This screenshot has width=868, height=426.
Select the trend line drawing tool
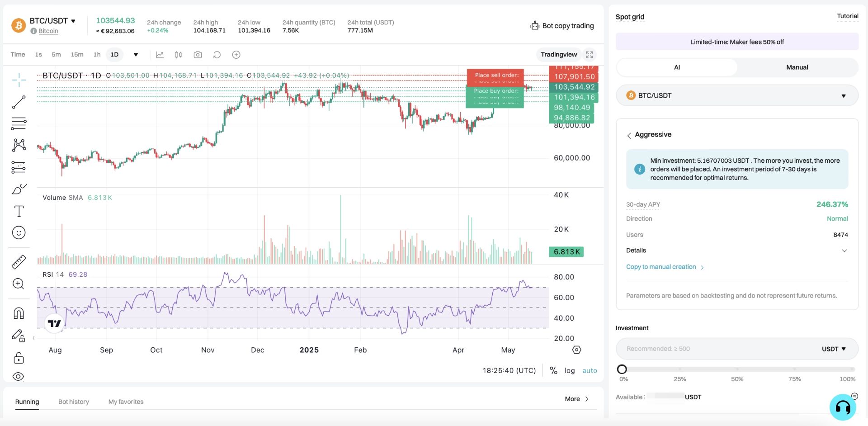coord(19,102)
